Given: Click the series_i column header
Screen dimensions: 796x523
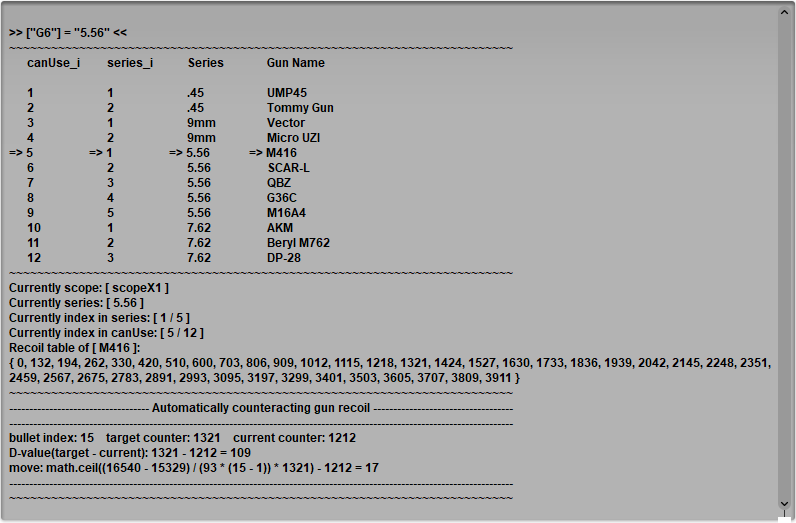Looking at the screenshot, I should pyautogui.click(x=130, y=63).
